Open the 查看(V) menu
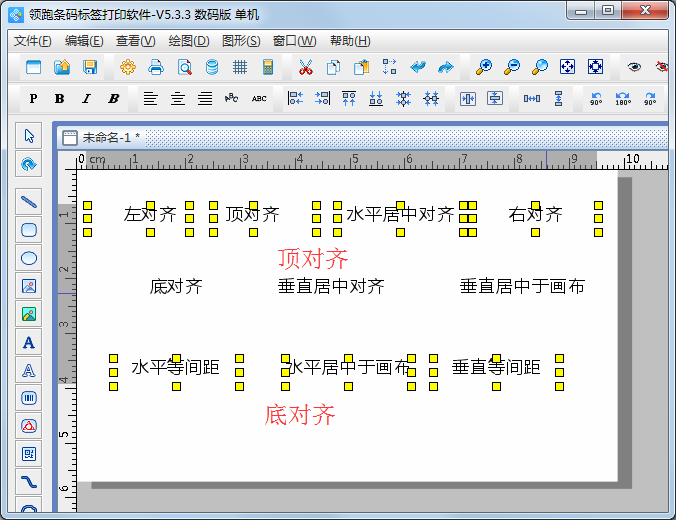The height and width of the screenshot is (520, 676). pos(135,41)
